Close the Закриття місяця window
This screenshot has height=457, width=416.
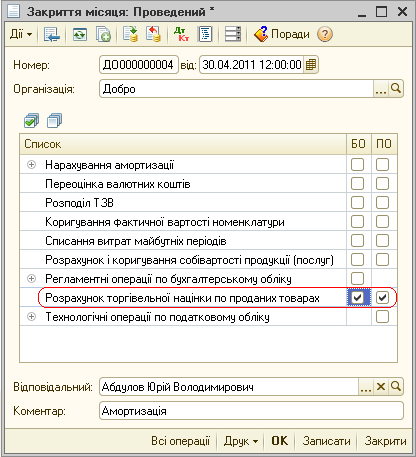pos(402,12)
